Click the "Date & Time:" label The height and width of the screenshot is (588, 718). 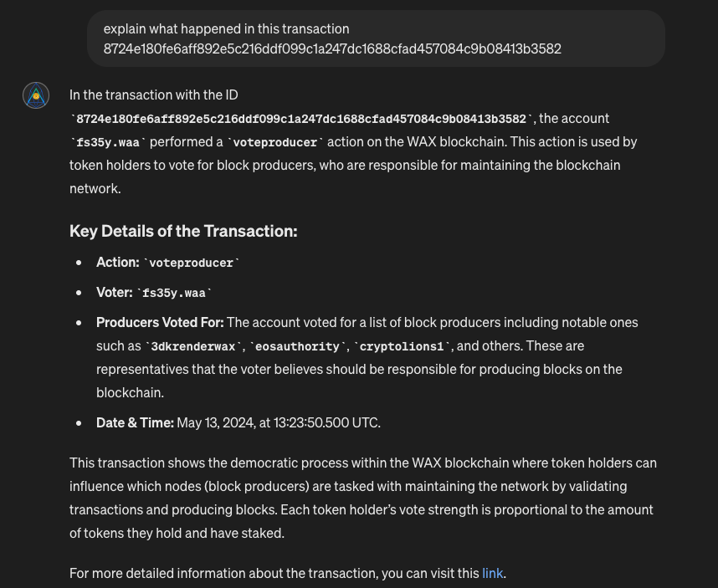click(x=135, y=422)
